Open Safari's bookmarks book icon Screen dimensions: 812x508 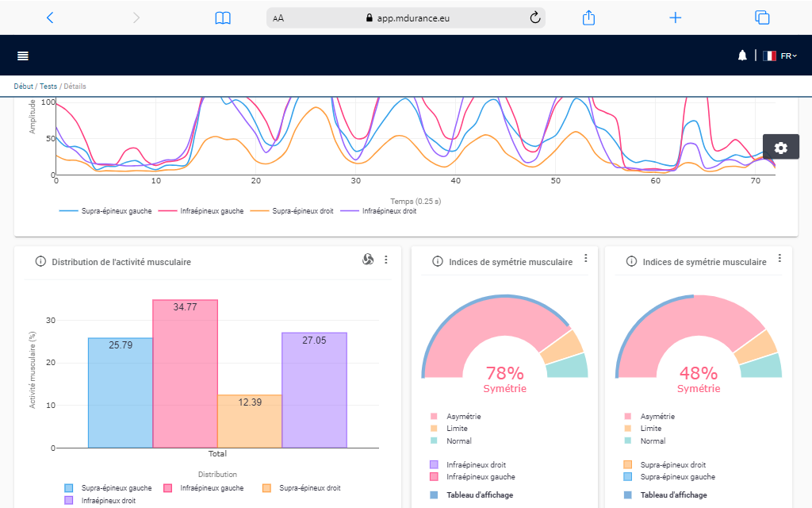click(x=223, y=17)
